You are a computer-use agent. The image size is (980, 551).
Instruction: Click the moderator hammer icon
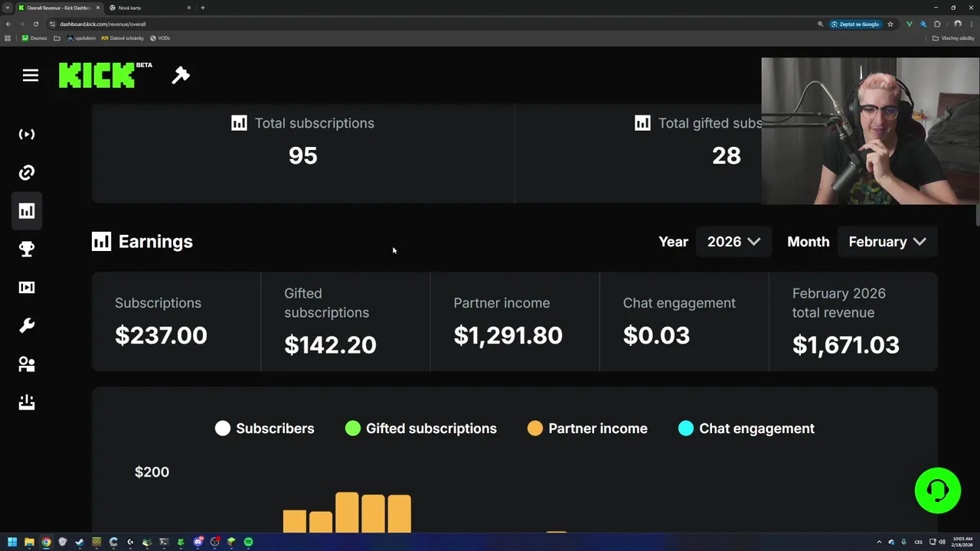181,75
